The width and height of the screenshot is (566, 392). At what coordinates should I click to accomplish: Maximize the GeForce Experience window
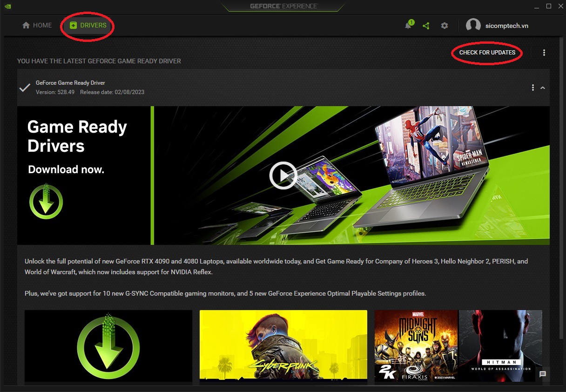coord(549,6)
